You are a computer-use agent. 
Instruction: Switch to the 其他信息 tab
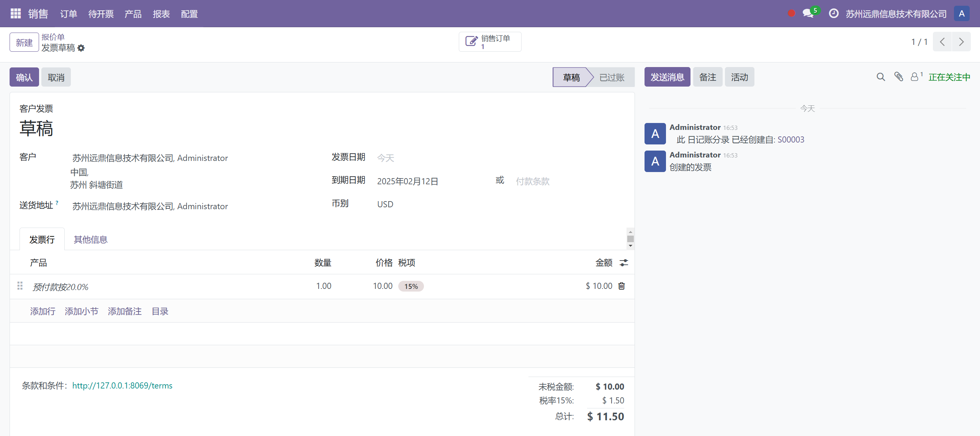(90, 239)
